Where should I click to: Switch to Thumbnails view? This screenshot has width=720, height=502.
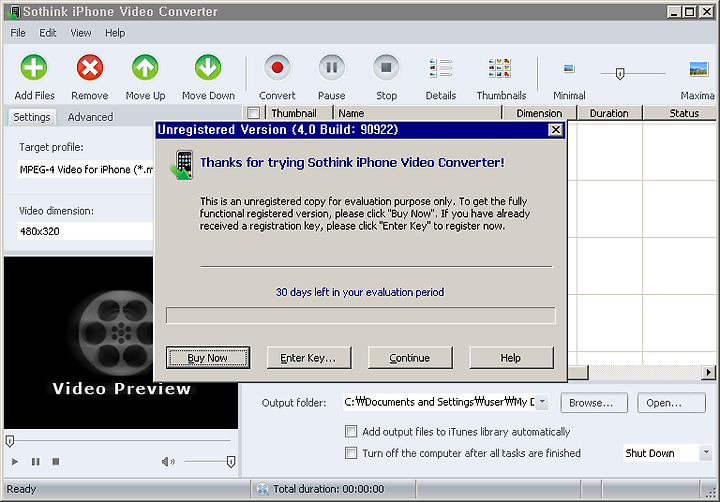[x=500, y=68]
